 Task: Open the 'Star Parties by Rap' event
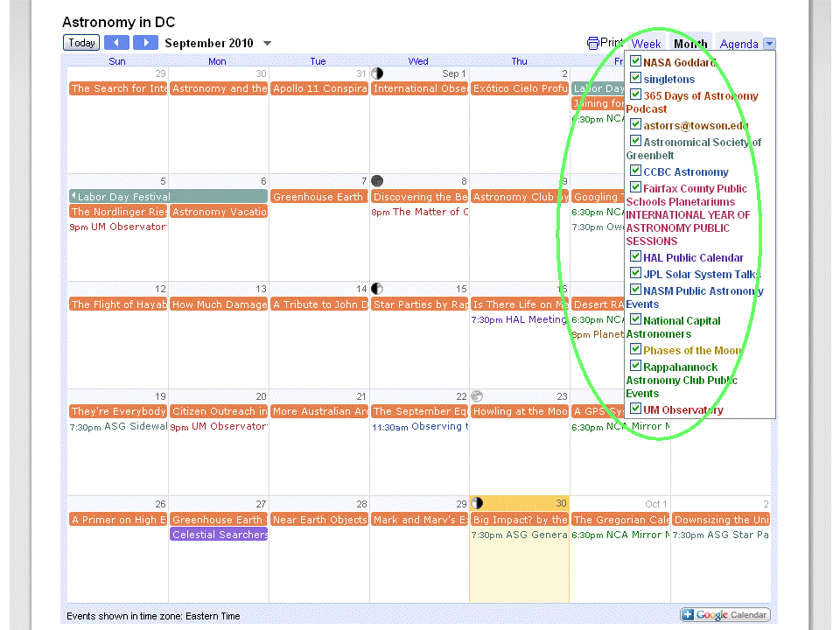[x=420, y=304]
